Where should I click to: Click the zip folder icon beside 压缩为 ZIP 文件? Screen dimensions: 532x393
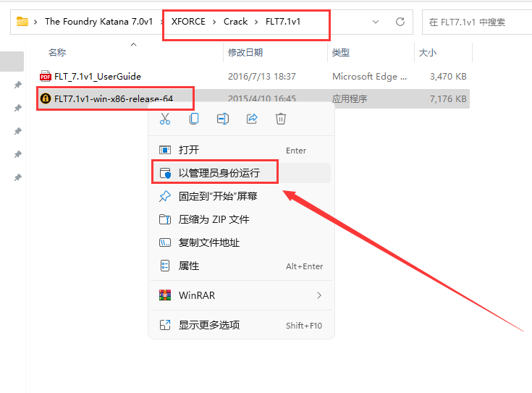tap(165, 219)
